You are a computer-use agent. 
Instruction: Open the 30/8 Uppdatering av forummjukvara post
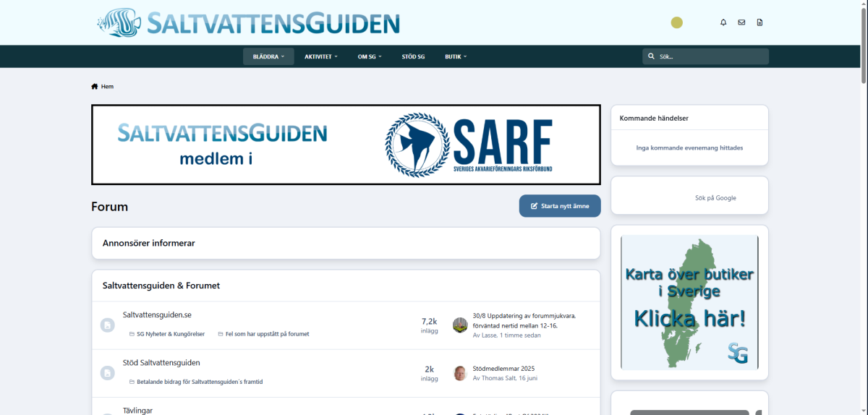(x=524, y=320)
